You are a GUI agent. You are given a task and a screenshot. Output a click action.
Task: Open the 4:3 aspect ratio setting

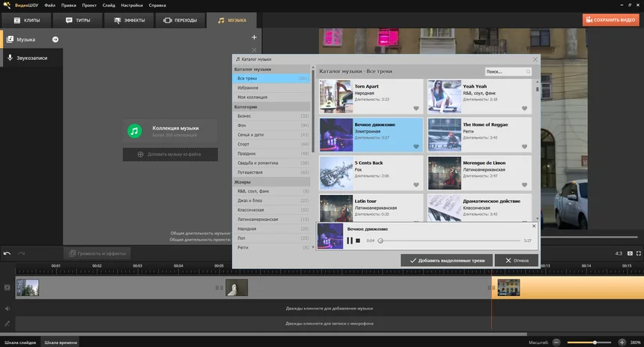(x=619, y=253)
